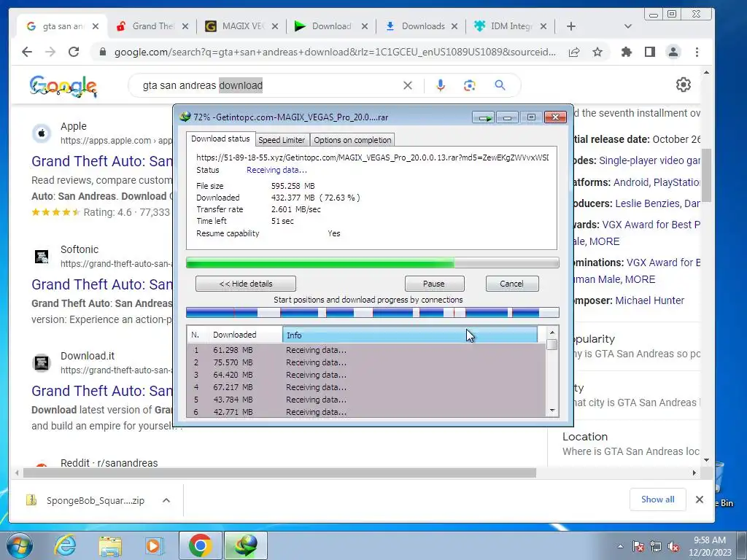Open the Chrome profile avatar icon
Screen dimensions: 747x560
point(673,52)
